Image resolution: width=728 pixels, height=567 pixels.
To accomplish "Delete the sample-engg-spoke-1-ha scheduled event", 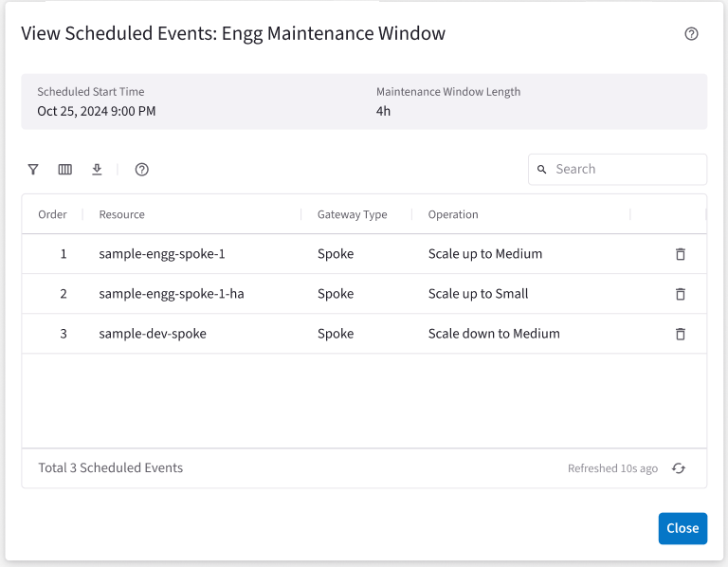I will pos(680,294).
